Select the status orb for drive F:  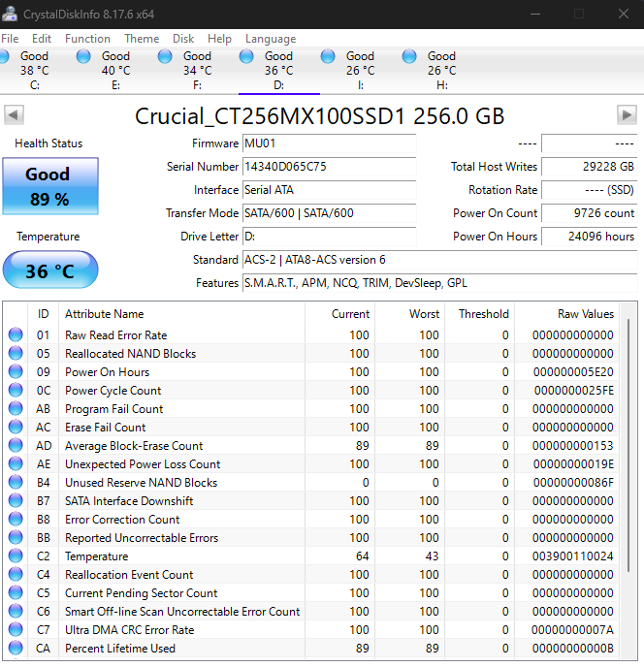[x=165, y=56]
